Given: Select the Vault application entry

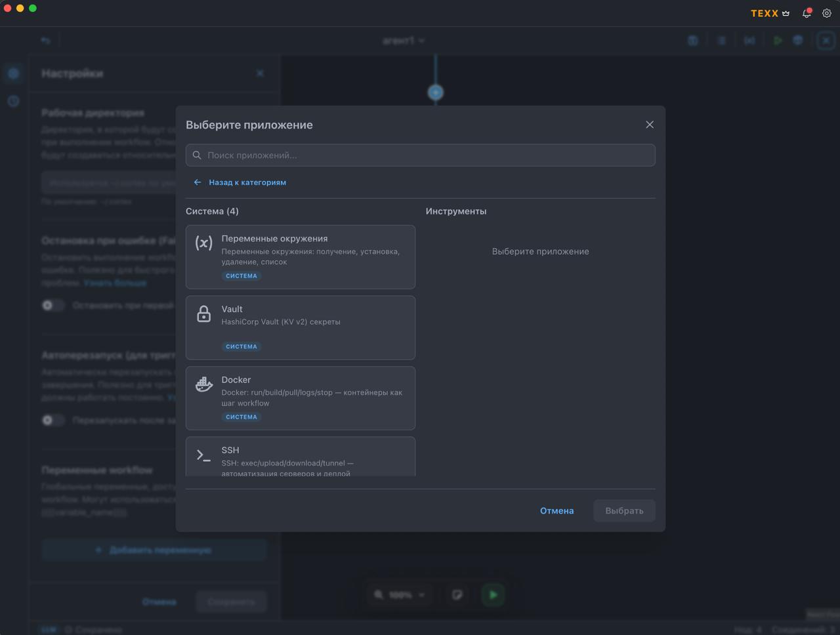Looking at the screenshot, I should (301, 327).
